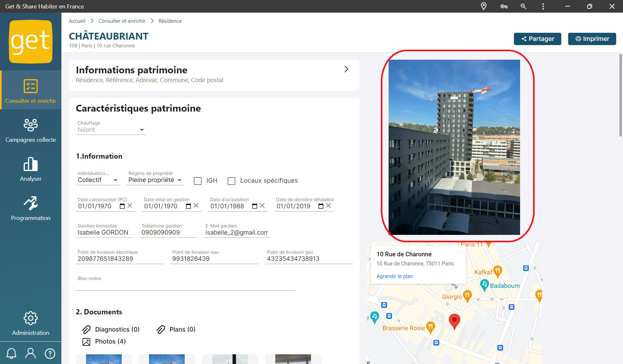The height and width of the screenshot is (364, 623).
Task: Open the Régime de propriété dropdown
Action: 155,180
